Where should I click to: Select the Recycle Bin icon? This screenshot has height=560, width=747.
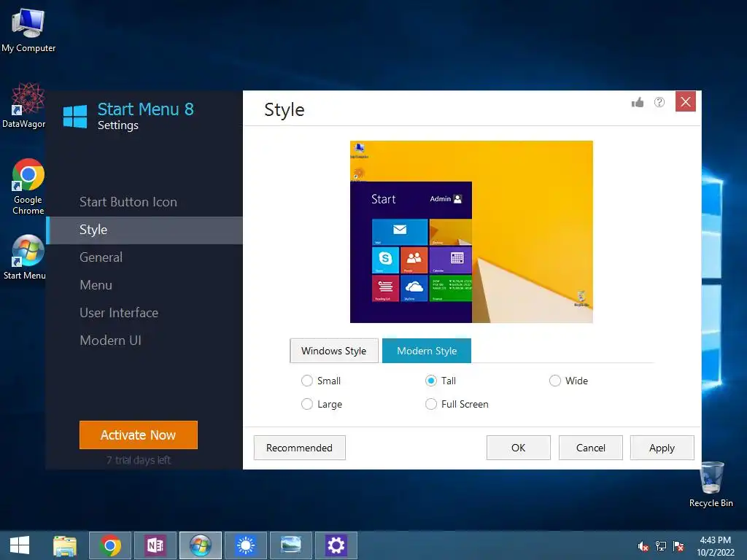click(711, 484)
